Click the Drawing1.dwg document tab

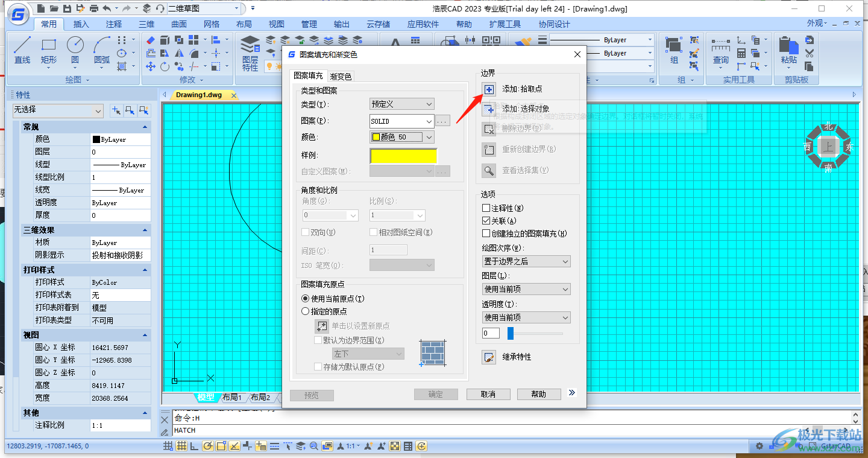tap(199, 95)
